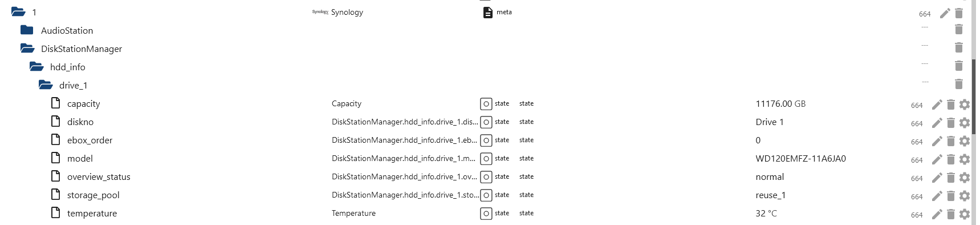Click the WD120EMFZ-11A6JA0 model value

[x=800, y=159]
